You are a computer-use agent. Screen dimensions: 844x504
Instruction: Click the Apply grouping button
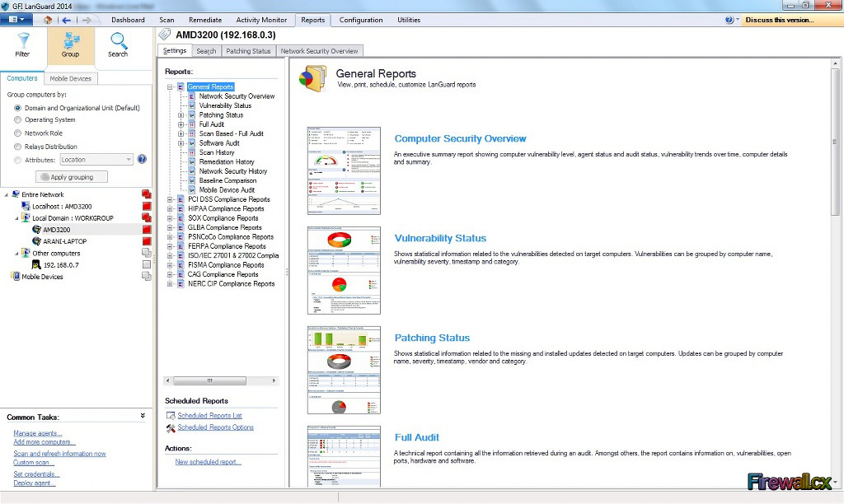[72, 177]
